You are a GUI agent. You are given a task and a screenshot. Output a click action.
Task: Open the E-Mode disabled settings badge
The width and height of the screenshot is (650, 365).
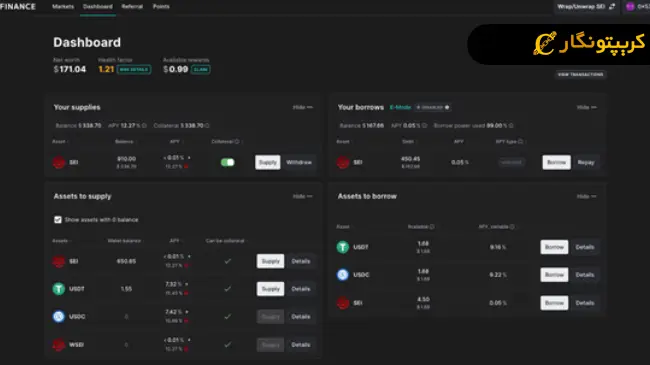(433, 107)
